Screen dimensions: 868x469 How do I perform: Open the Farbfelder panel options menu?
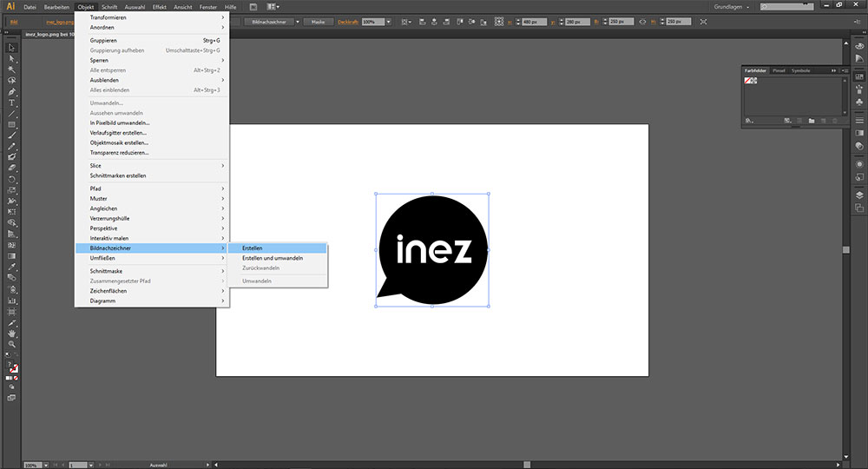[x=845, y=71]
